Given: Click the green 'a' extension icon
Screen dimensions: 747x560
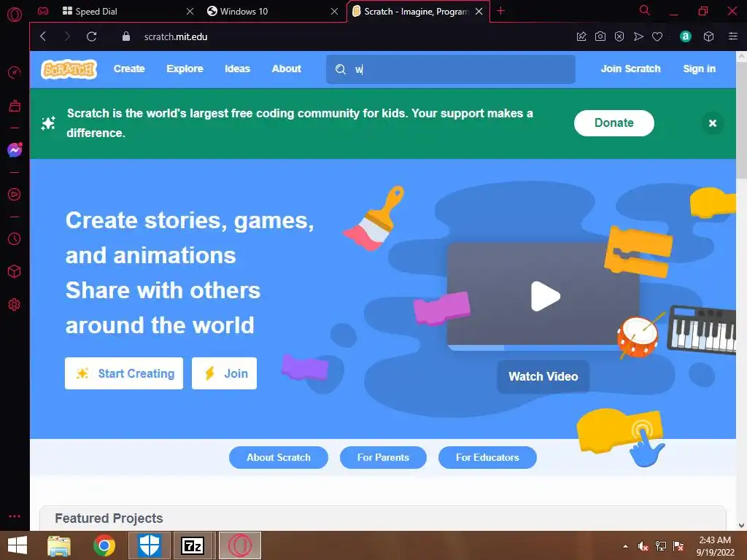Looking at the screenshot, I should (686, 36).
